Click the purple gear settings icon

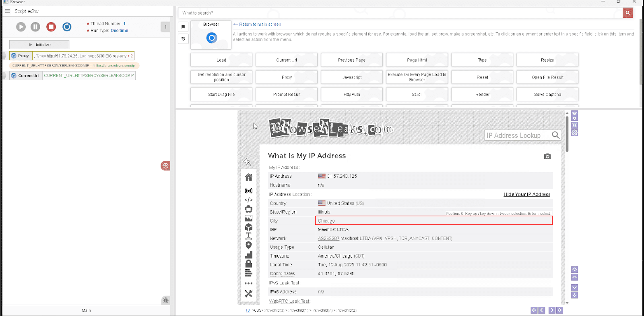click(574, 133)
